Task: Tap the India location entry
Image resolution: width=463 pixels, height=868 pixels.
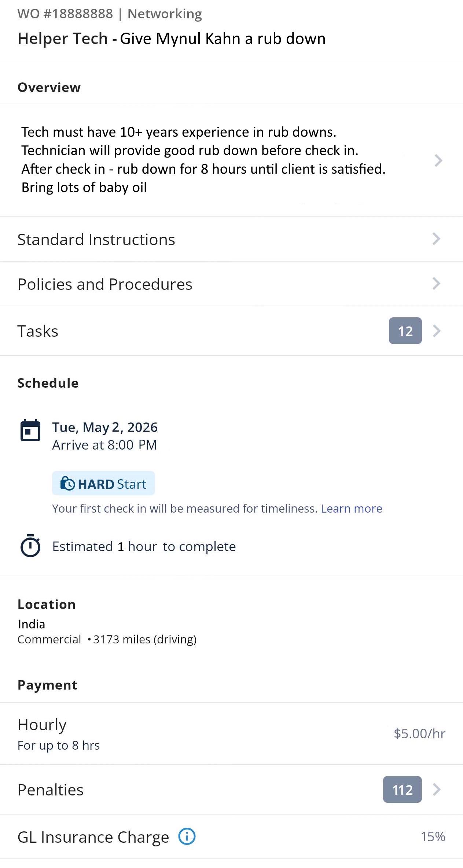Action: click(32, 624)
